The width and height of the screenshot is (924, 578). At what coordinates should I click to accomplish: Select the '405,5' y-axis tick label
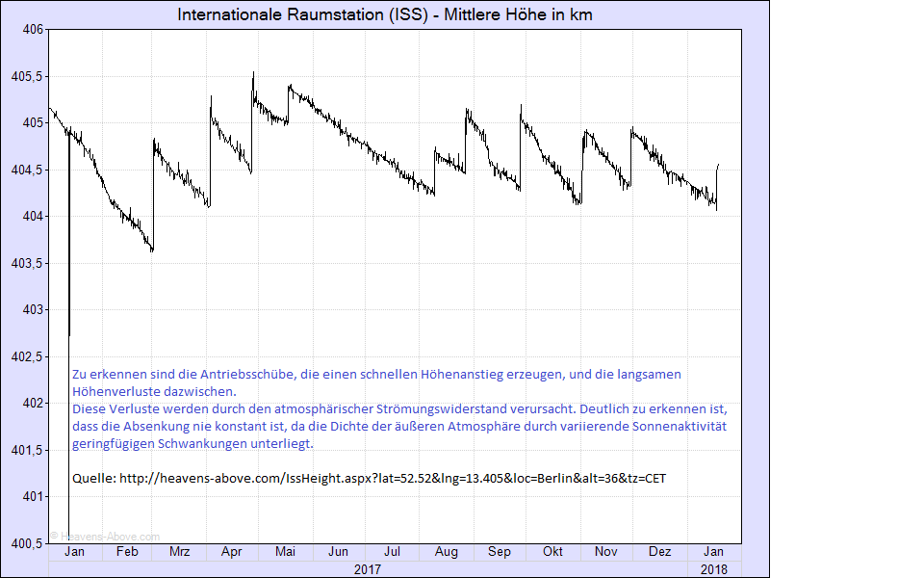[x=27, y=76]
